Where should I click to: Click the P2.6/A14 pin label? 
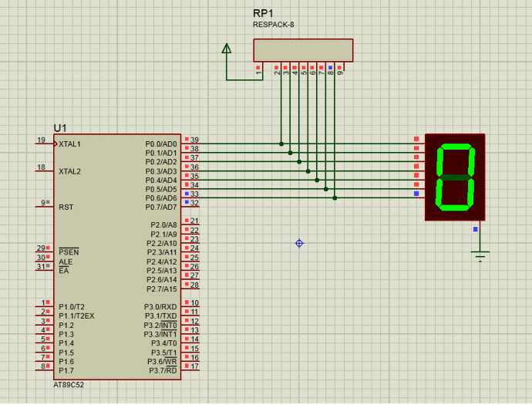(162, 280)
